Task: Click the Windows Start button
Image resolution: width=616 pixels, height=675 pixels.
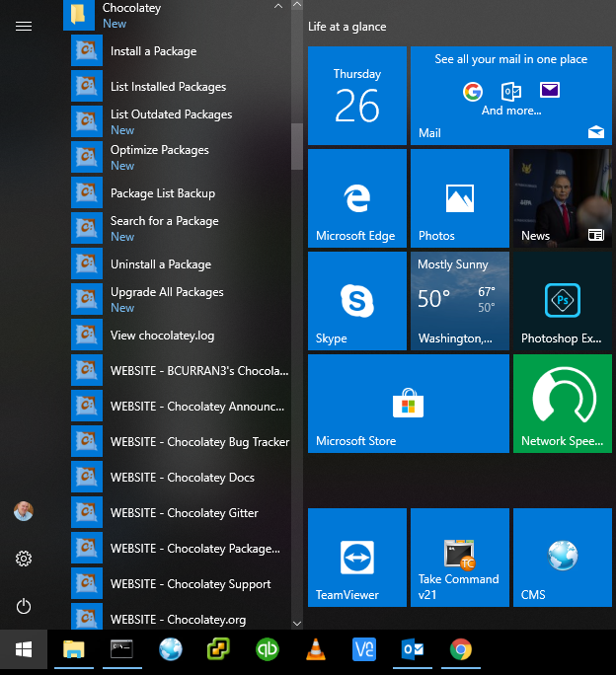Action: [x=24, y=649]
